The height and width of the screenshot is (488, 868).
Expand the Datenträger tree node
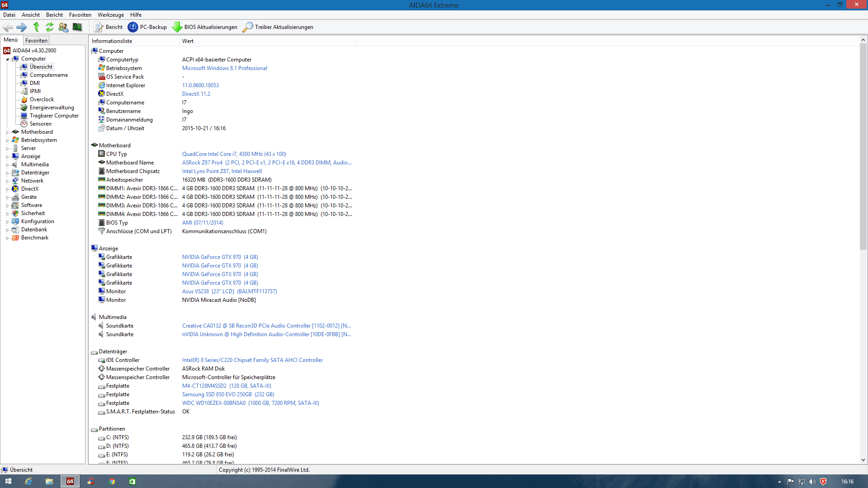click(x=7, y=173)
